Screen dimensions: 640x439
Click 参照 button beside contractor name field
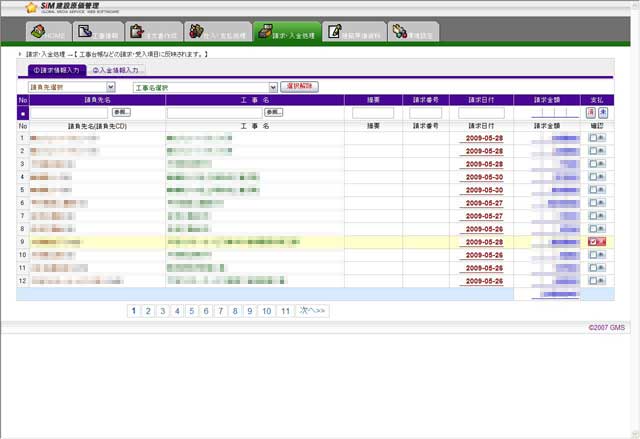click(x=121, y=113)
